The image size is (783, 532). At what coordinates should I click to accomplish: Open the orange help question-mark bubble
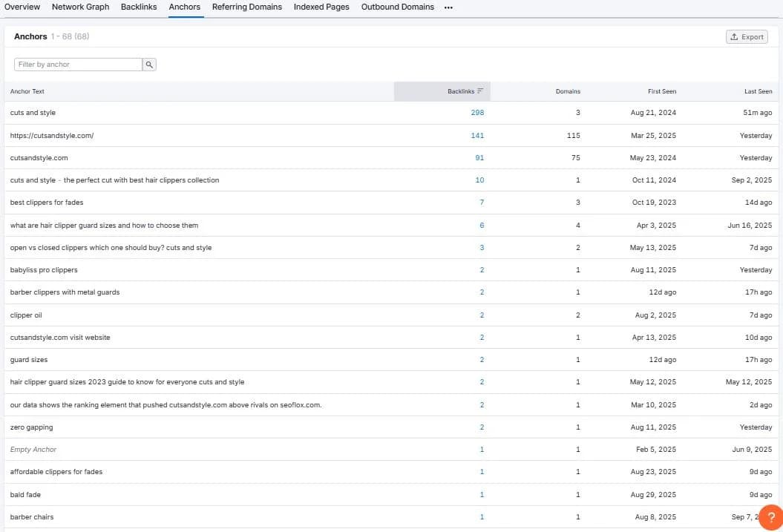coord(770,517)
